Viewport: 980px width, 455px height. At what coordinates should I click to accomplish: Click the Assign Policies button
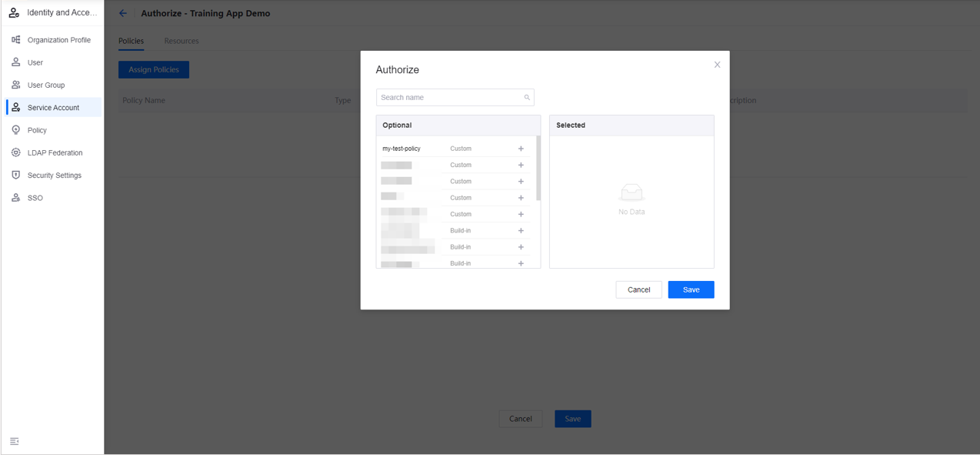point(154,70)
